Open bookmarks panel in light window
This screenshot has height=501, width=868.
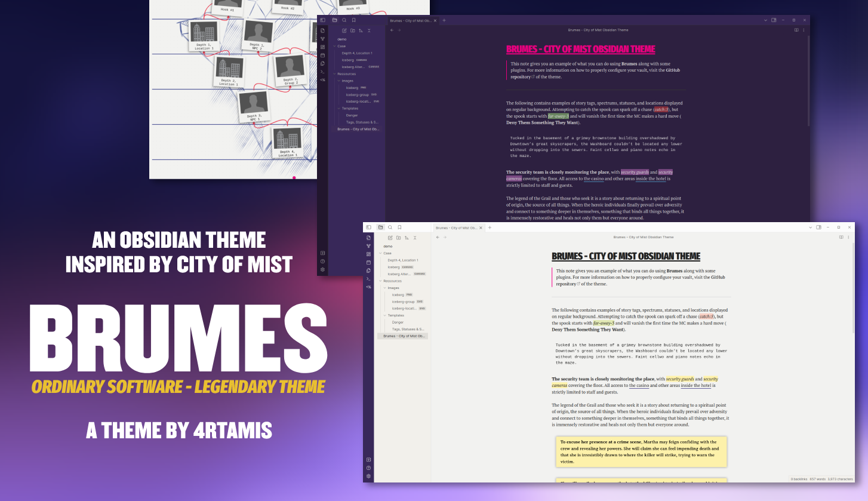point(399,228)
